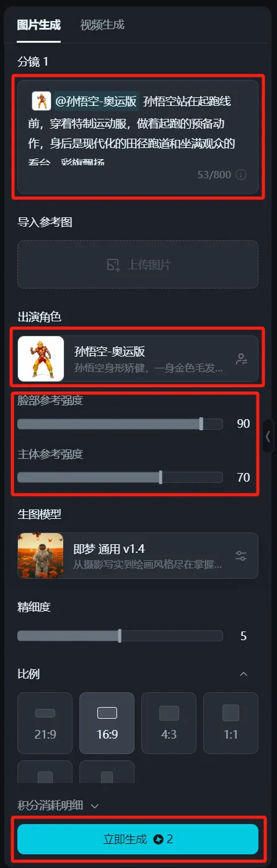Expand the 积分消耗明细 dropdown
The image size is (277, 868).
58,805
